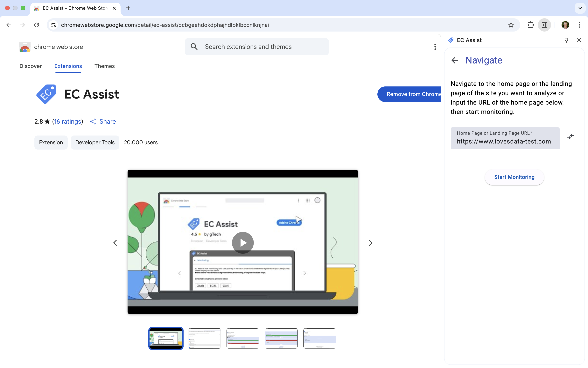The image size is (588, 368).
Task: Close the EC Assist Chrome Web Store tab
Action: [114, 8]
